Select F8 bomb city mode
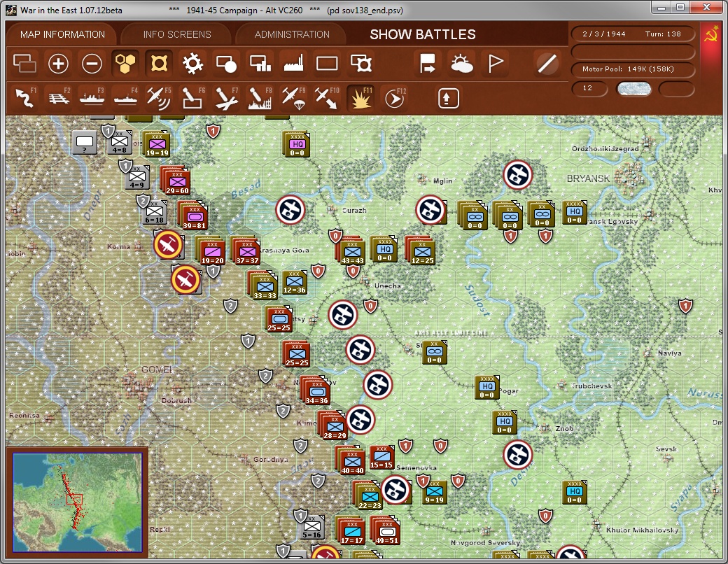 click(260, 98)
